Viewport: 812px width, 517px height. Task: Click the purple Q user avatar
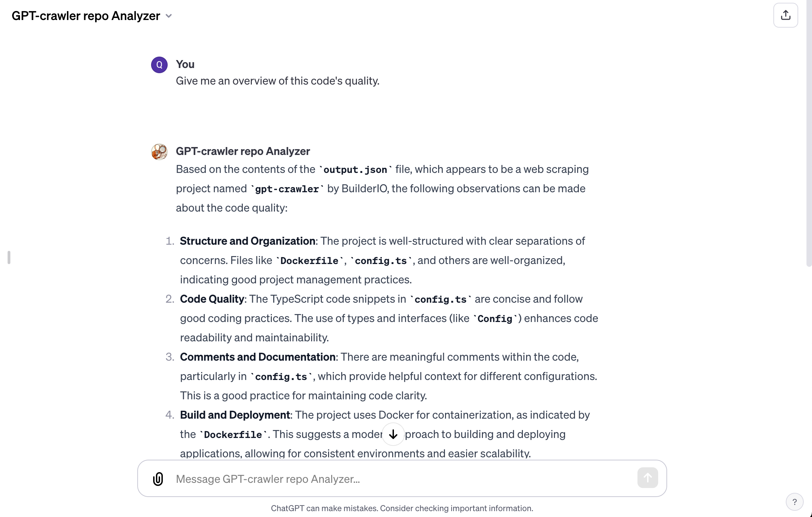coord(159,65)
